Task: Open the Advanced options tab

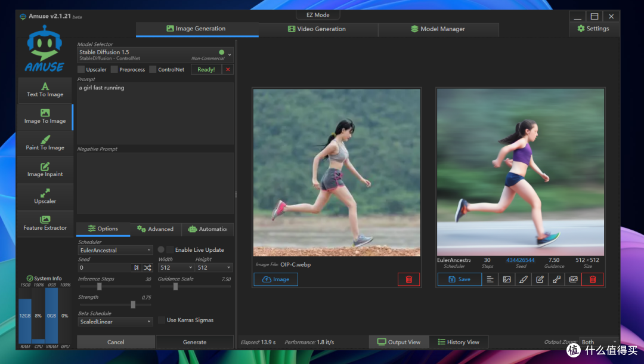Action: tap(156, 229)
